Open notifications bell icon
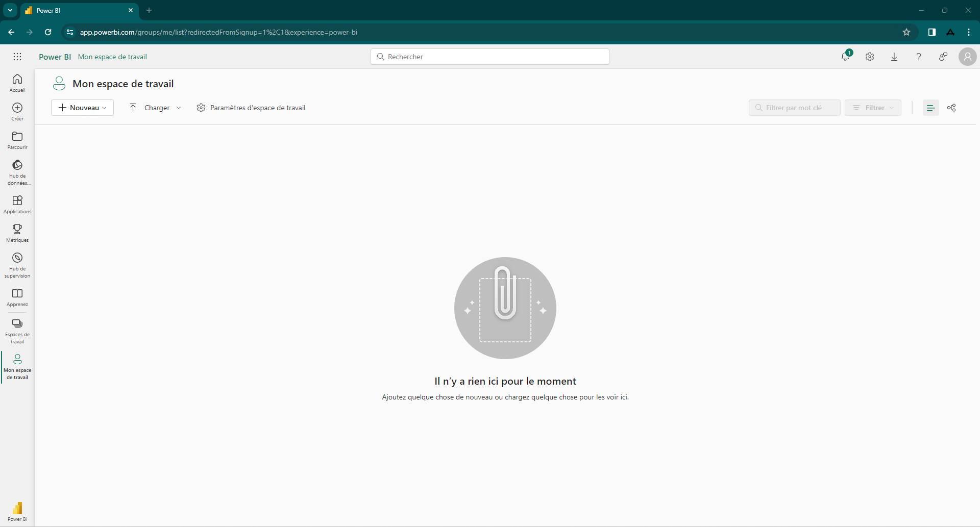The width and height of the screenshot is (980, 527). (845, 57)
